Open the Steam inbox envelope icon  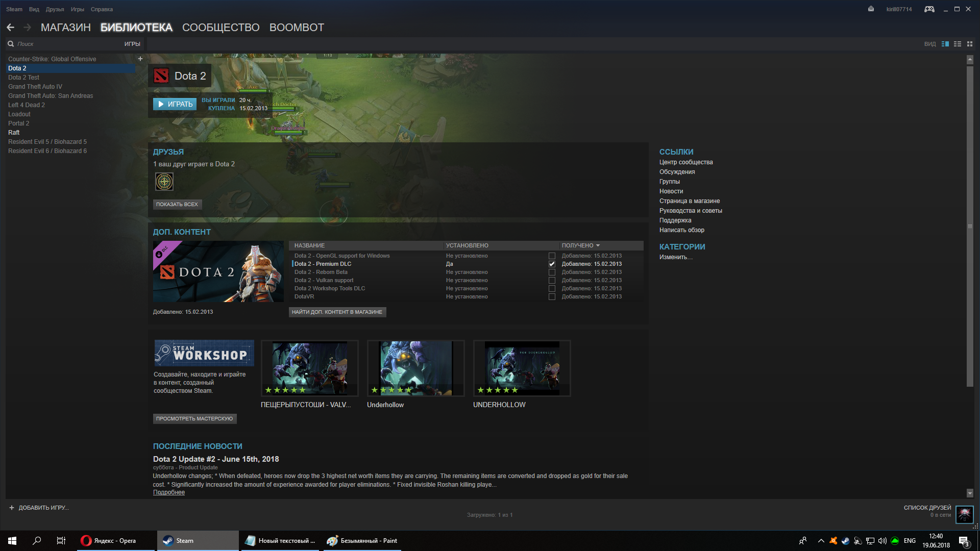(x=871, y=9)
